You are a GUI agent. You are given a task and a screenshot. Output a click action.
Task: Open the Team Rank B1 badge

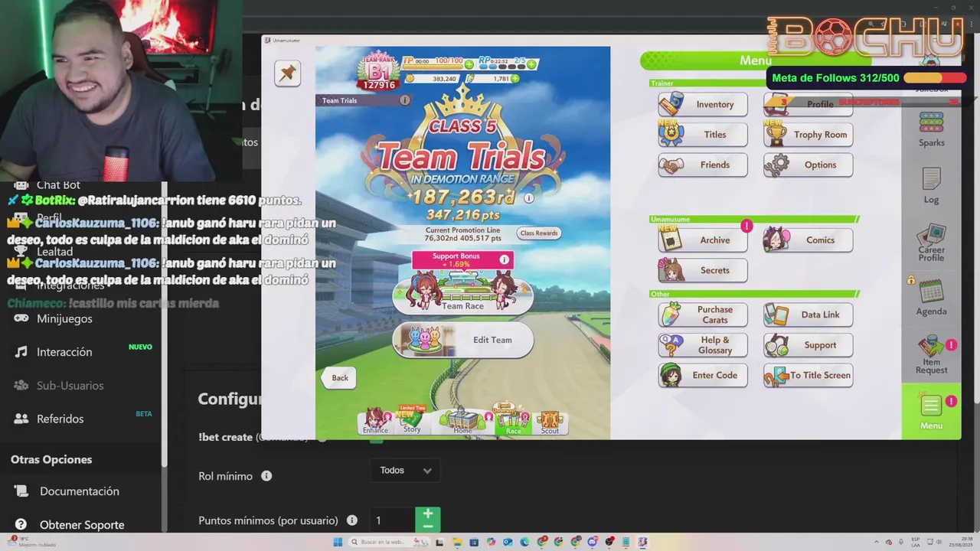click(378, 71)
